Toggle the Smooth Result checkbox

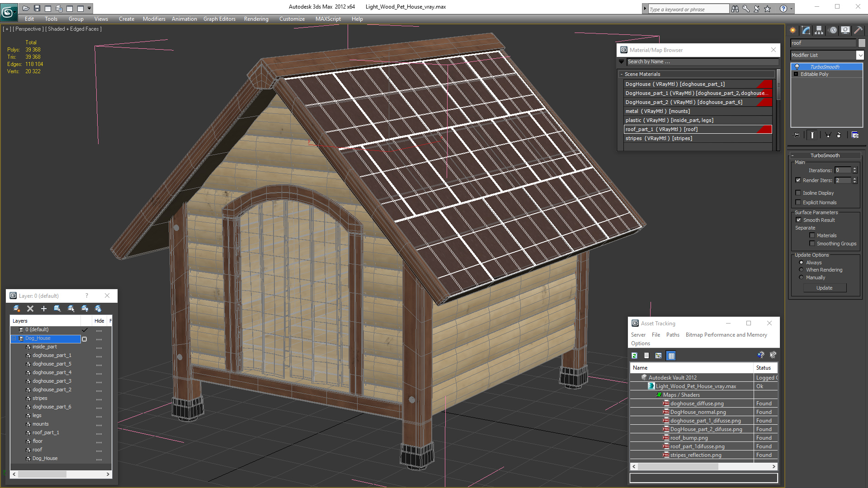tap(798, 220)
